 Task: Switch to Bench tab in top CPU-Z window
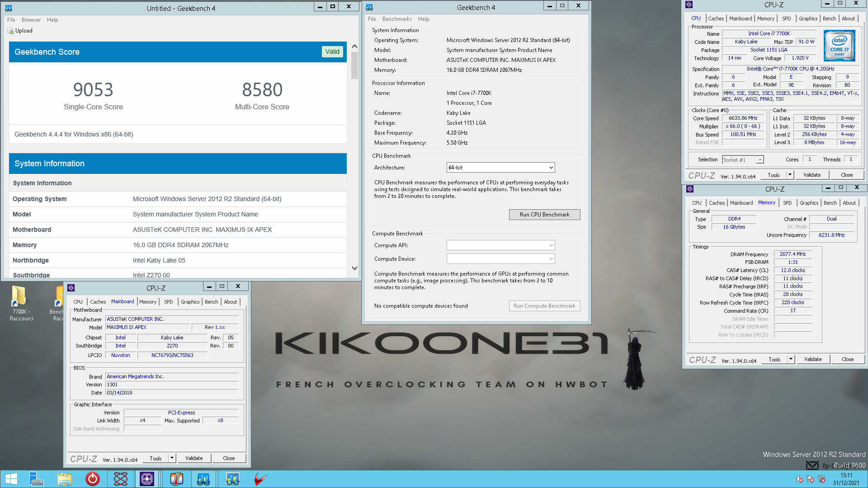point(829,19)
